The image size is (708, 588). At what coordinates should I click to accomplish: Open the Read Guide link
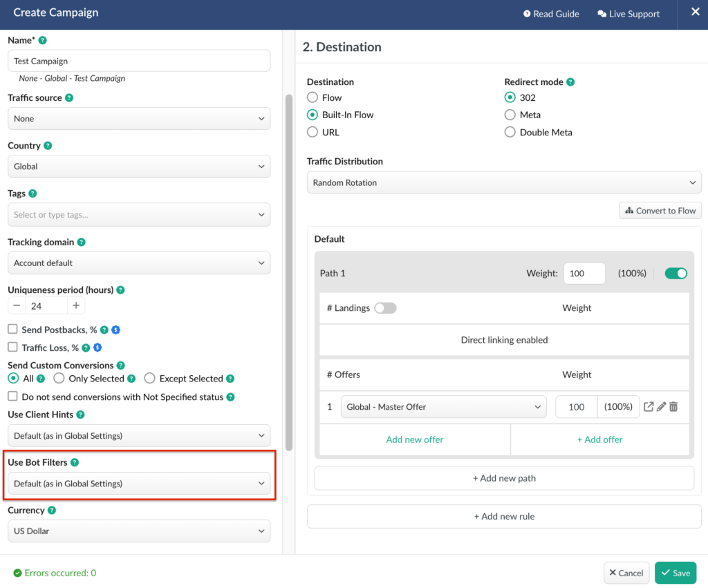(551, 14)
